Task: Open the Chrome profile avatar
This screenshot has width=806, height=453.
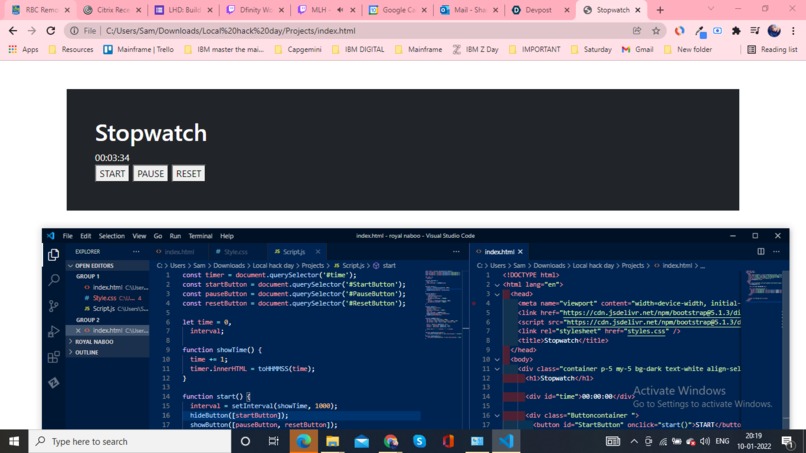Action: pyautogui.click(x=774, y=31)
